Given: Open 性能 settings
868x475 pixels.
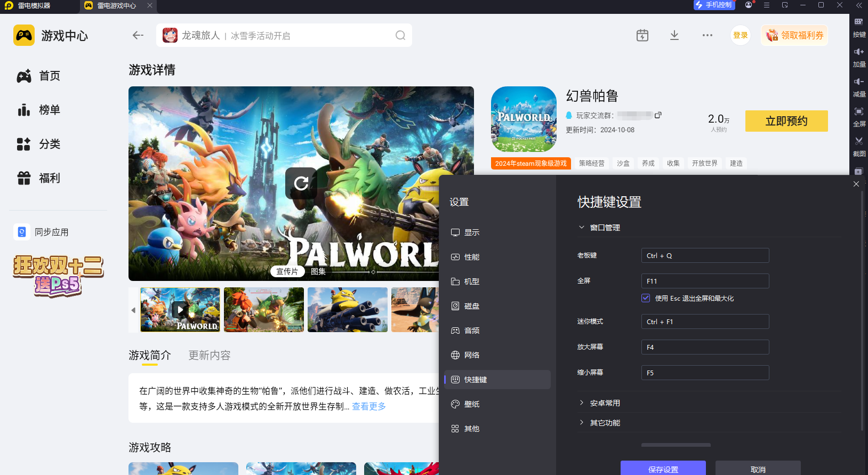Looking at the screenshot, I should coord(497,257).
